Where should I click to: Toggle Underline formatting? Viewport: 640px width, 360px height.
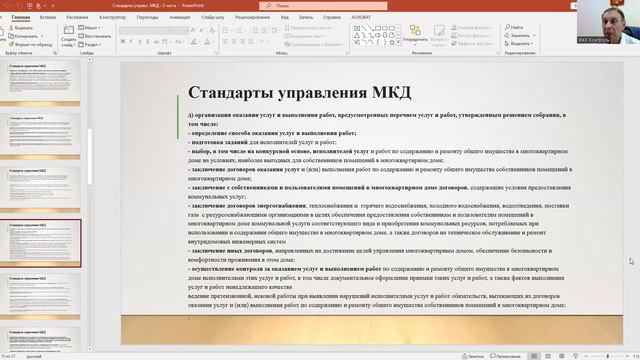(140, 42)
